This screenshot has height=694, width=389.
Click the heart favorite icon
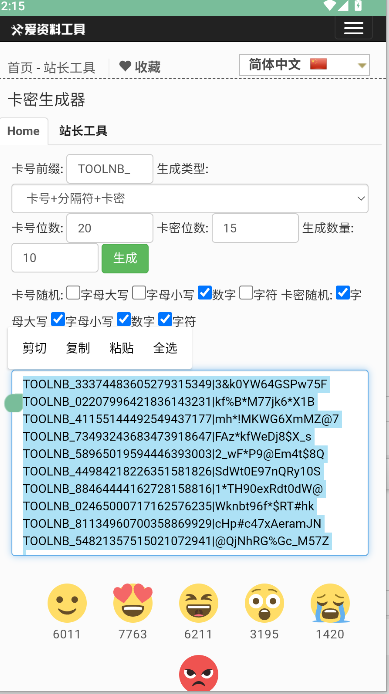pos(125,66)
